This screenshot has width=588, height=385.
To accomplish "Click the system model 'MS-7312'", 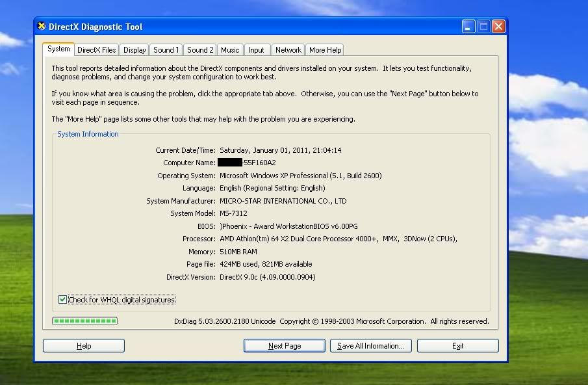I will [x=233, y=213].
